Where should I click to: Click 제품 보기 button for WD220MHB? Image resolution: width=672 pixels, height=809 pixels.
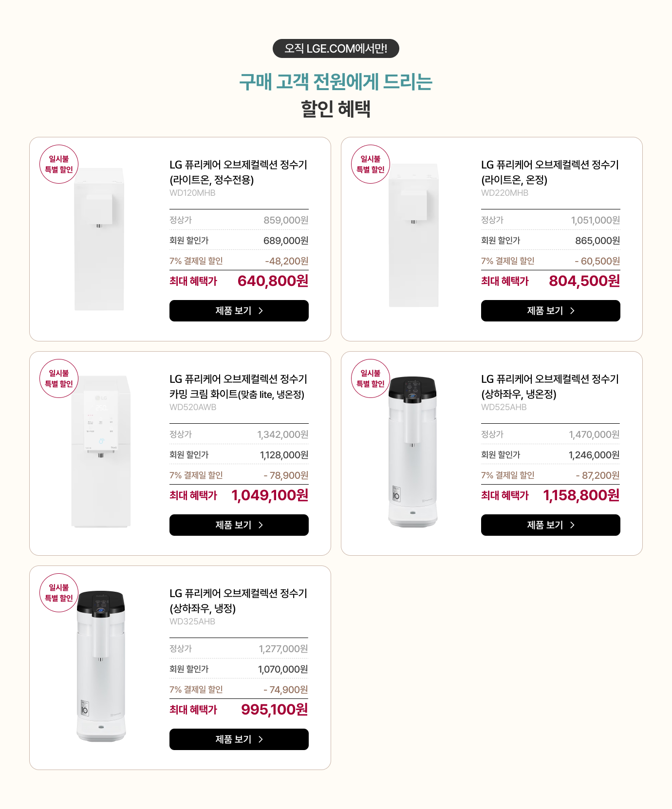point(551,311)
